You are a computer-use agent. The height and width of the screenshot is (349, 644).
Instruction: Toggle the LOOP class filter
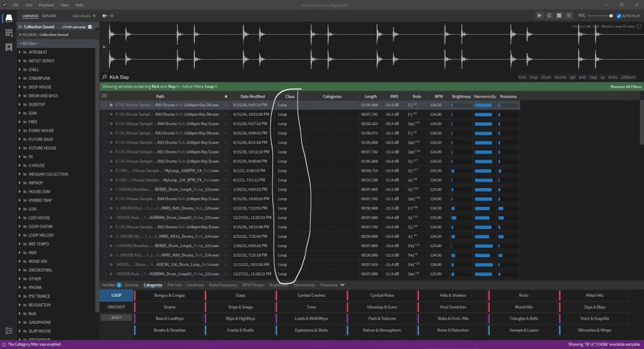point(116,295)
